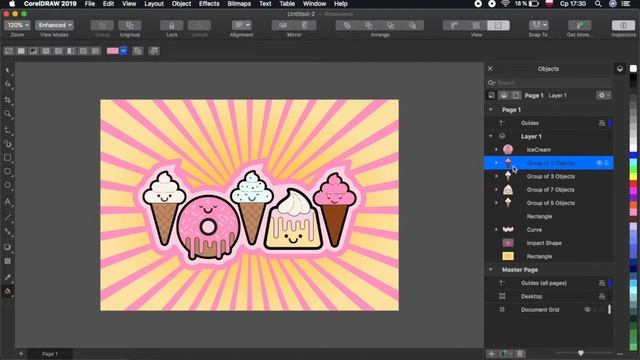Select the Ellipse tool
Viewport: 640px width, 360px height.
pos(7,171)
